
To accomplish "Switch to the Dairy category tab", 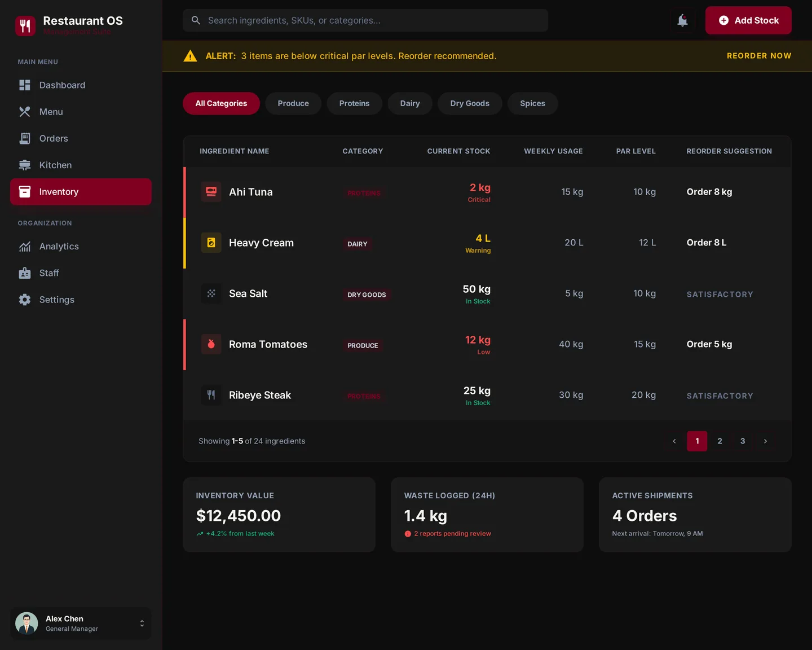I will pyautogui.click(x=410, y=103).
